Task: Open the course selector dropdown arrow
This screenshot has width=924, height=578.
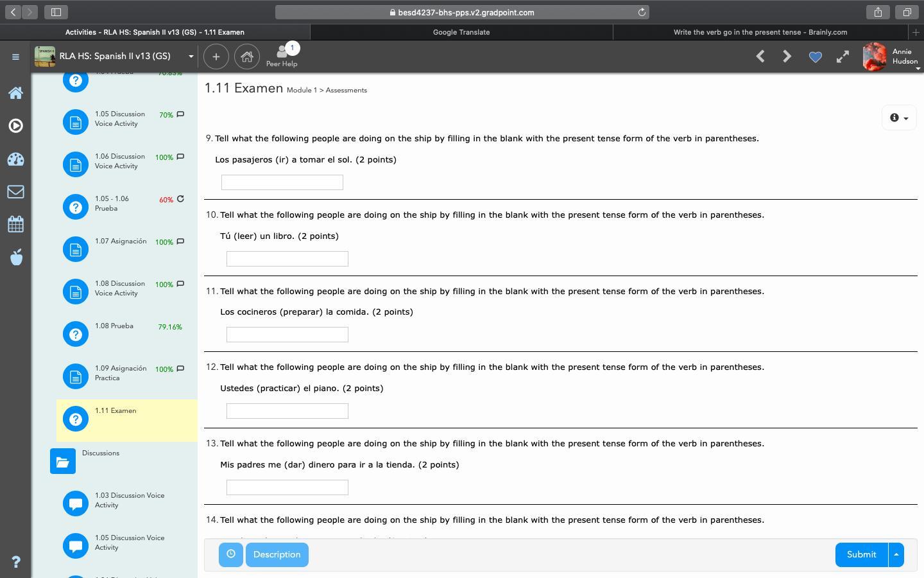Action: (x=191, y=57)
